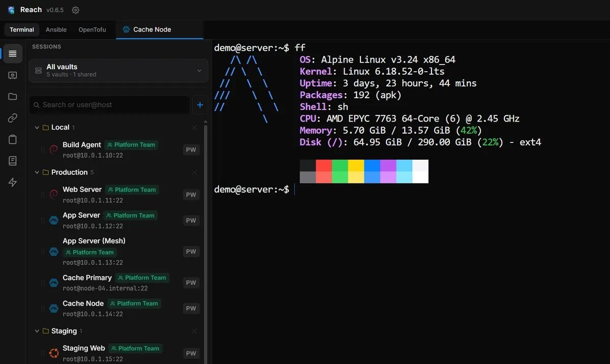
Task: Click the PW badge for Staging Web
Action: click(x=191, y=353)
